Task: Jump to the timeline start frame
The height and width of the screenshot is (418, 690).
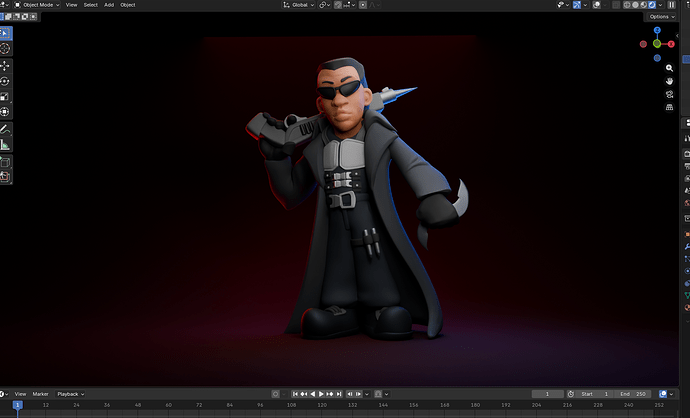Action: point(295,394)
